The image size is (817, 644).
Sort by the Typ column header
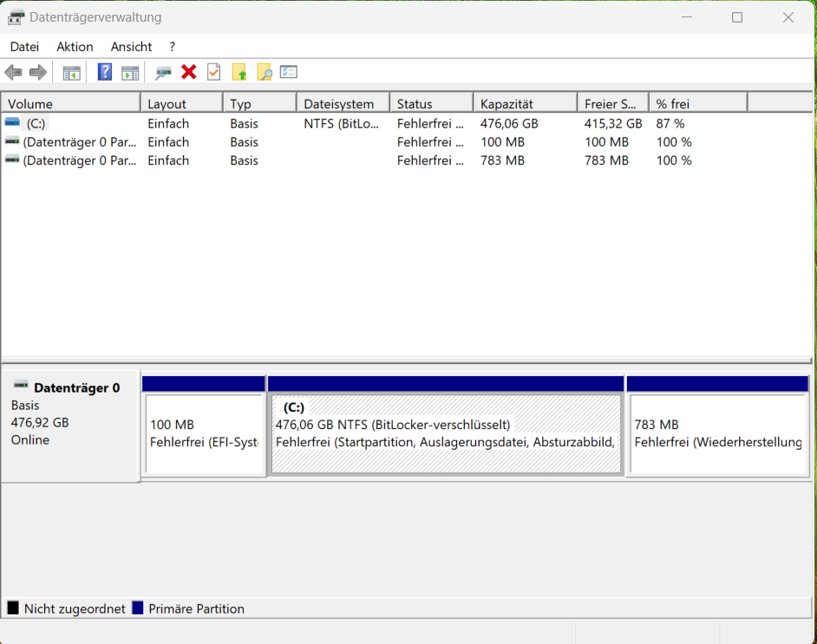point(260,104)
